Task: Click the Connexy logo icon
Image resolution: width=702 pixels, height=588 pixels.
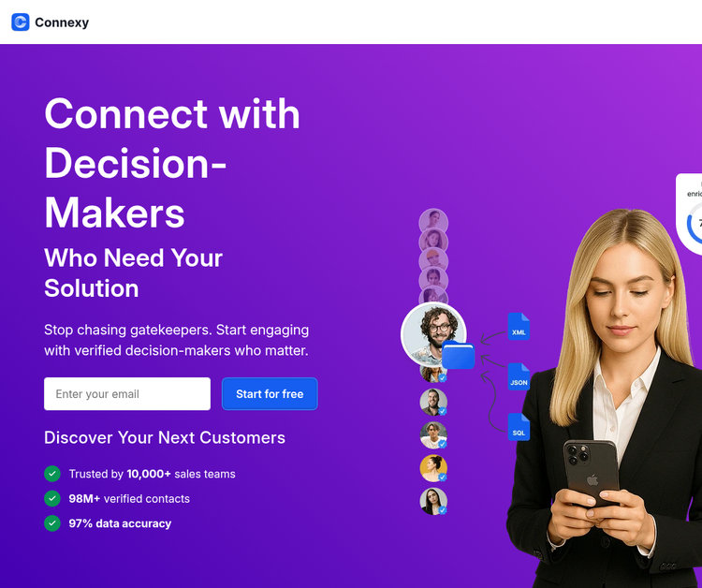Action: (x=21, y=22)
